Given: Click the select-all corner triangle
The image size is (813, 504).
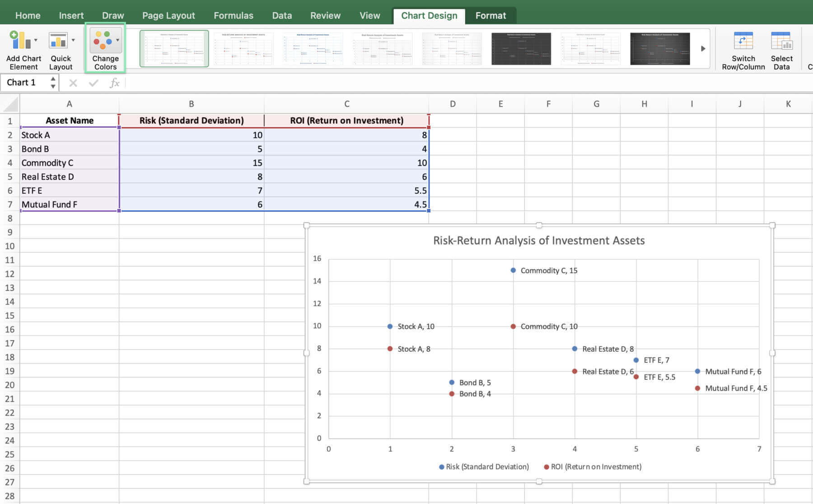Looking at the screenshot, I should tap(10, 104).
